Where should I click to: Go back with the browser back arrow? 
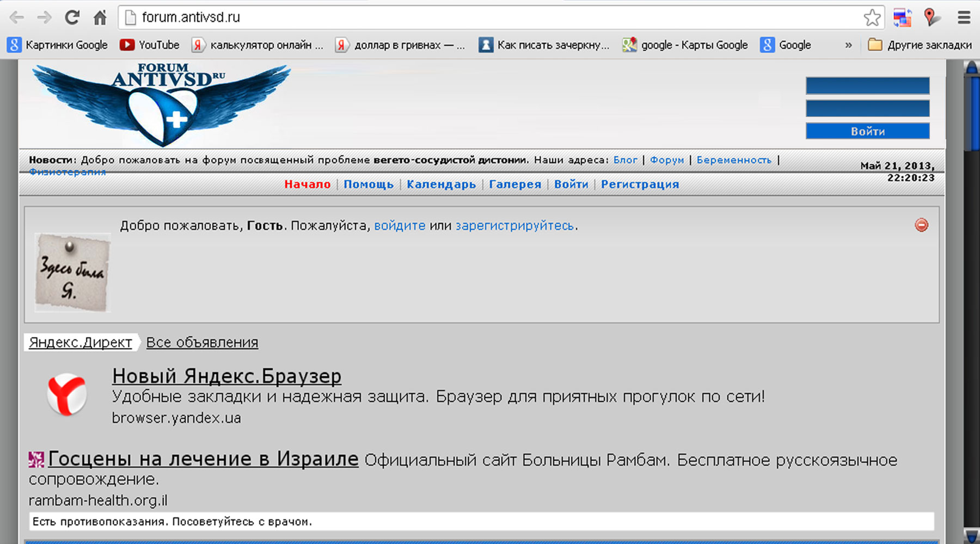[17, 17]
